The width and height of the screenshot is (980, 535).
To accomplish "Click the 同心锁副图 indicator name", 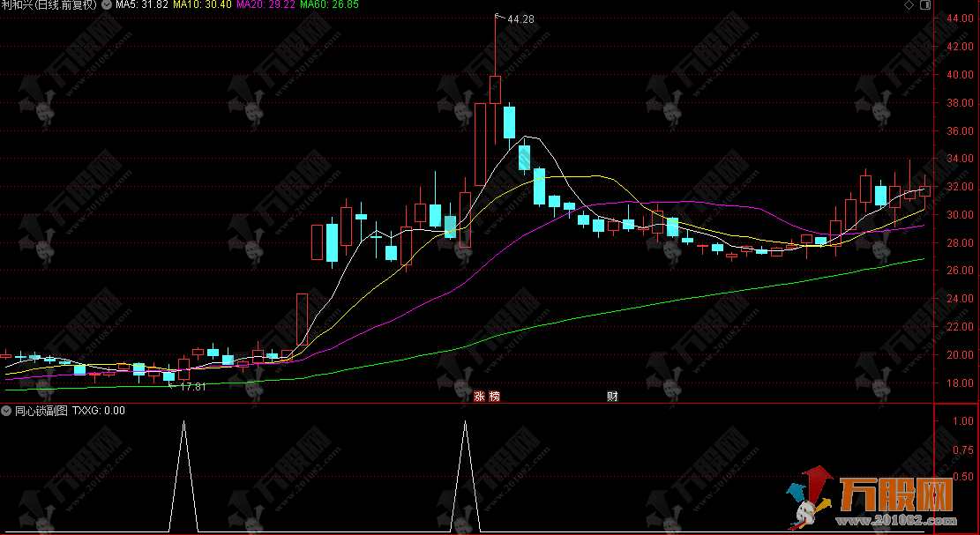I will [x=41, y=410].
